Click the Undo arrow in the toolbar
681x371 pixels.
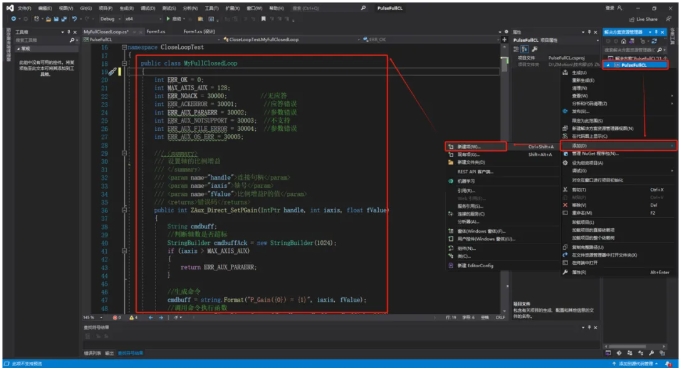pyautogui.click(x=75, y=19)
